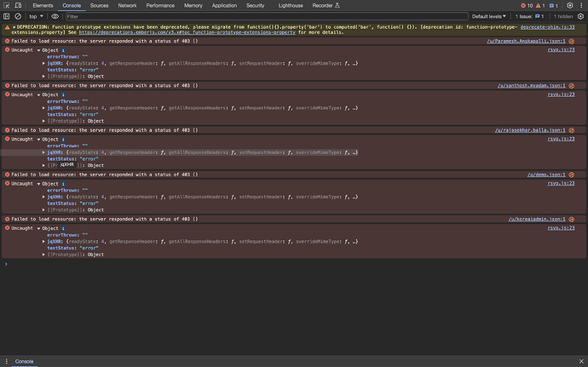Click the '1 Issue' indicator in console toolbar
The height and width of the screenshot is (367, 588).
(x=529, y=16)
